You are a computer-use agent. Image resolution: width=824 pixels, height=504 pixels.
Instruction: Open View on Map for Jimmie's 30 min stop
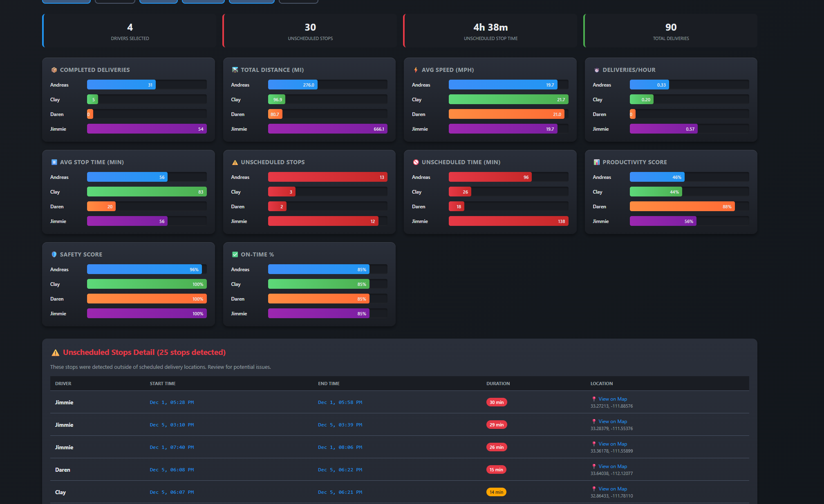click(x=612, y=399)
